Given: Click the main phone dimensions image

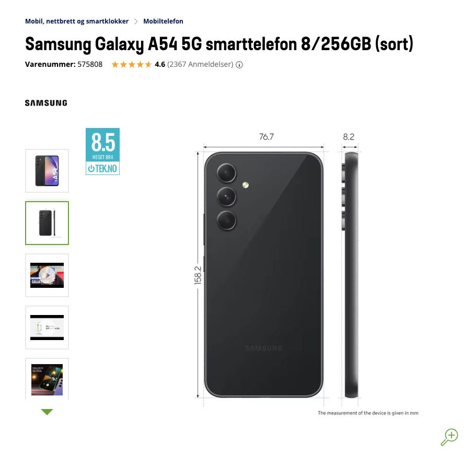Looking at the screenshot, I should 263,275.
